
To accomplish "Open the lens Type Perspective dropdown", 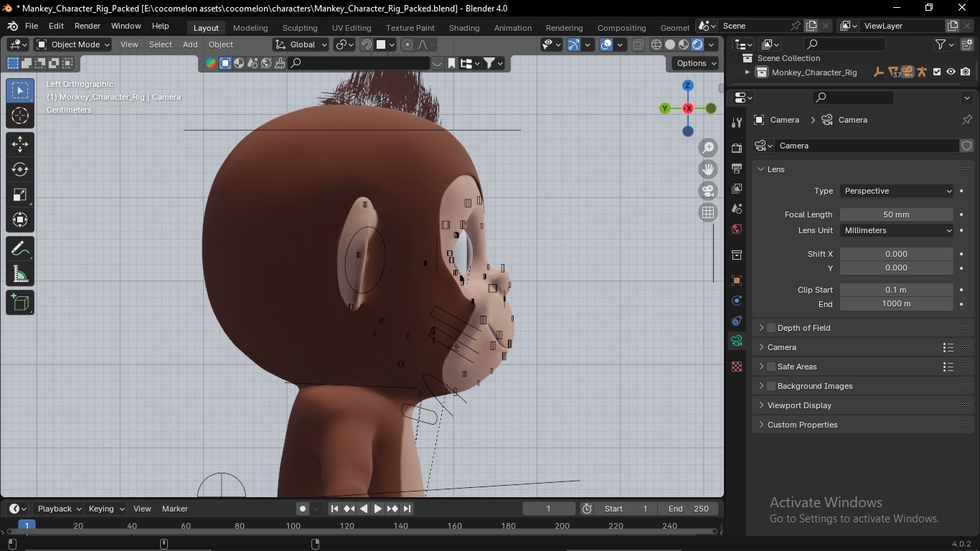I will 897,191.
